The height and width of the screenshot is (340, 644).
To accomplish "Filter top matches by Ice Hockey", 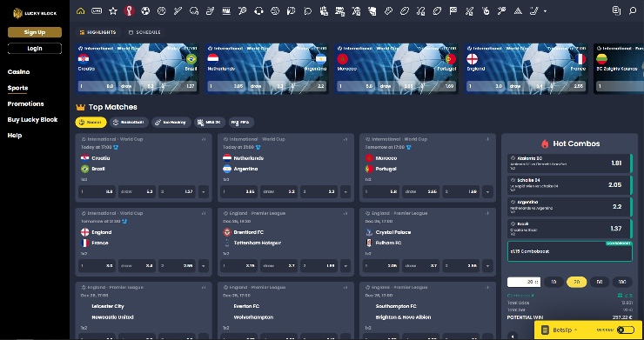I will point(171,123).
